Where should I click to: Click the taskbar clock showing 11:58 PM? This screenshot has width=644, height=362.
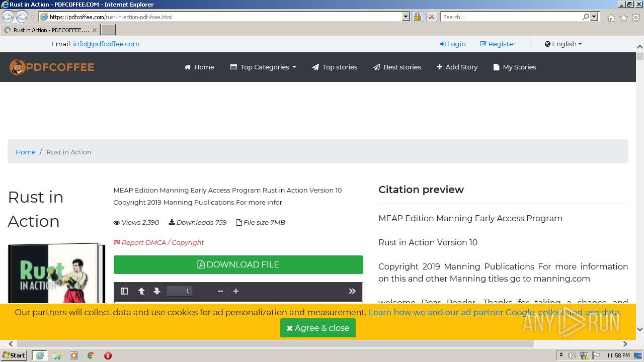(618, 355)
